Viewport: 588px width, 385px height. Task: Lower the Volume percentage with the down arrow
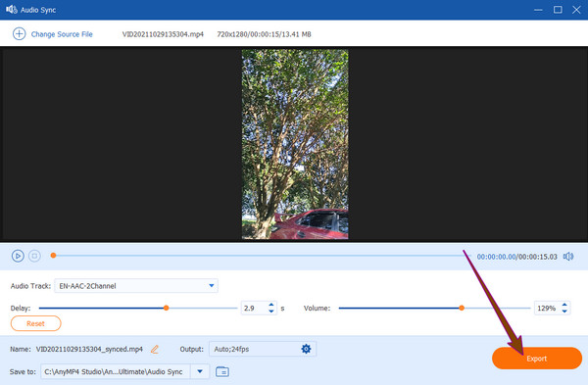pyautogui.click(x=564, y=312)
